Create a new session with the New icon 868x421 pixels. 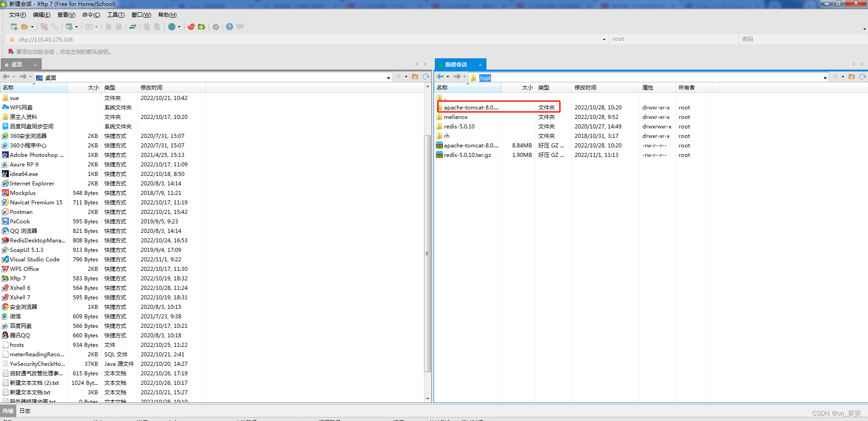coord(14,27)
